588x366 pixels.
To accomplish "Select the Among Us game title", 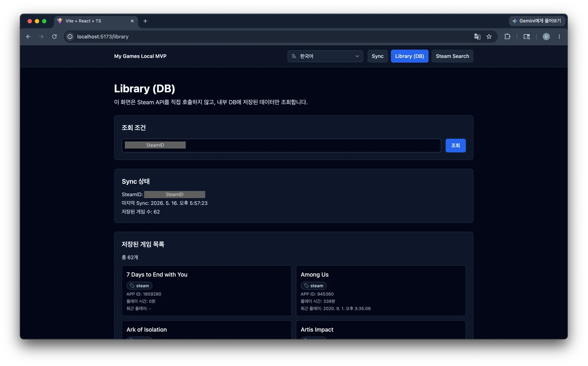I will coord(315,275).
